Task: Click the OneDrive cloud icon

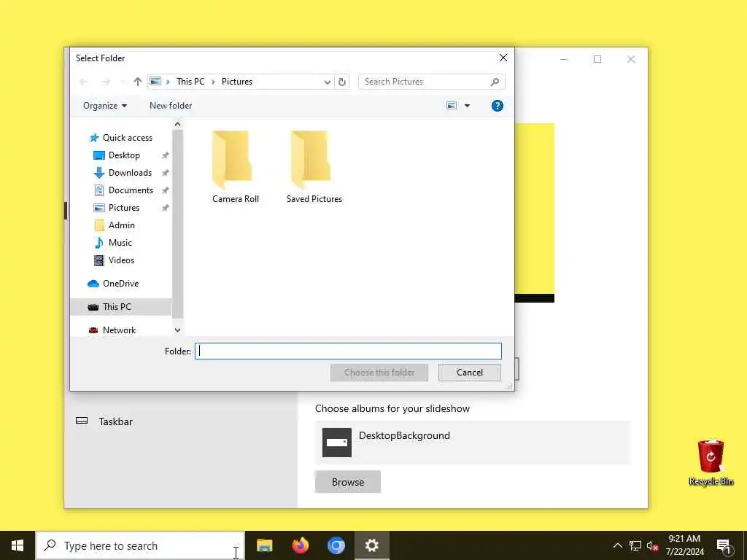Action: pyautogui.click(x=93, y=284)
